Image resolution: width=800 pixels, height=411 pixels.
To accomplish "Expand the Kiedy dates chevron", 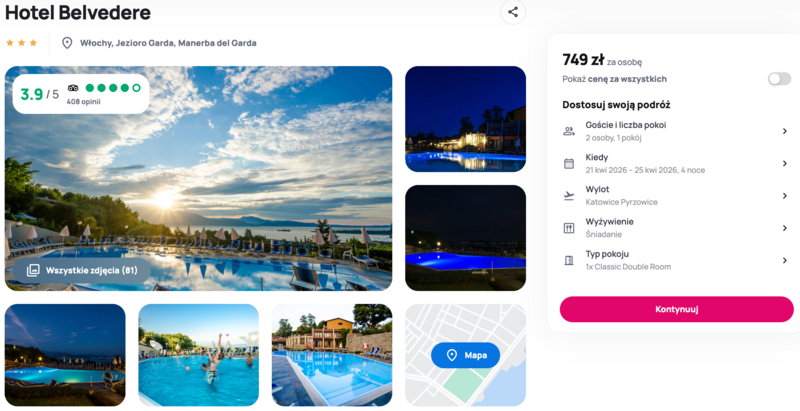I will point(785,164).
